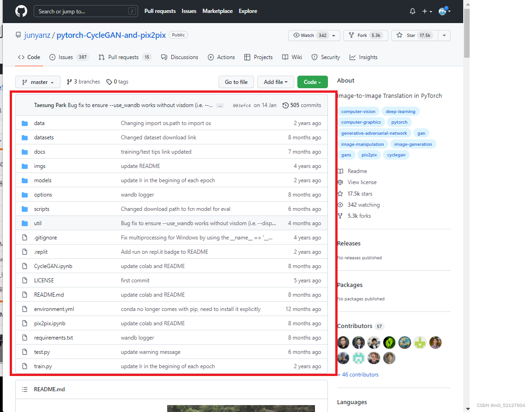This screenshot has height=412, width=532.
Task: Click the Fork button
Action: [x=365, y=35]
